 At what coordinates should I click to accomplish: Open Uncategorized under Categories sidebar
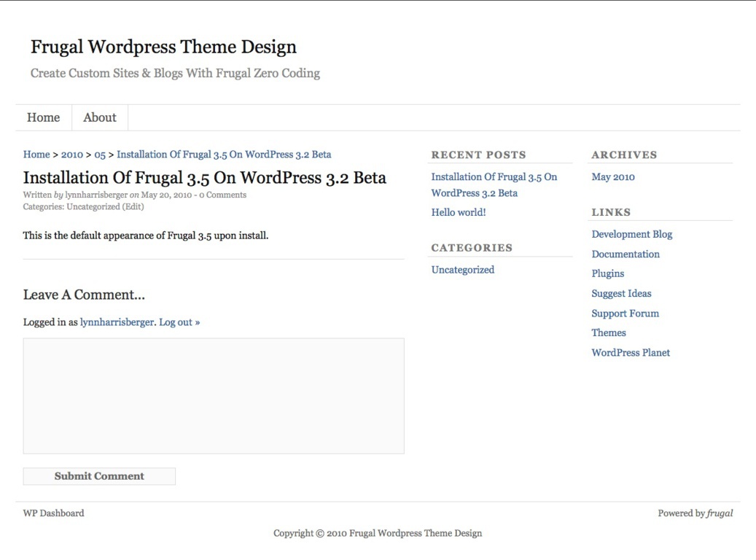(463, 270)
